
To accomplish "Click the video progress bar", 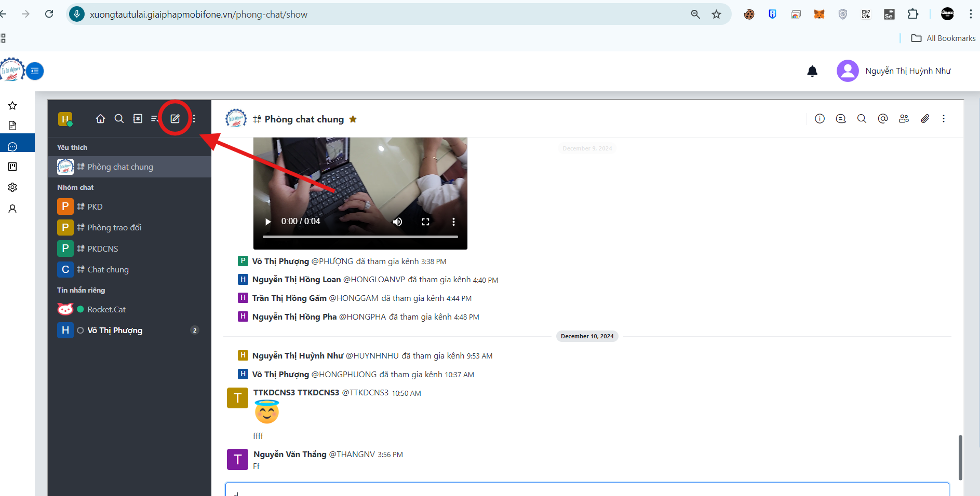I will click(360, 237).
